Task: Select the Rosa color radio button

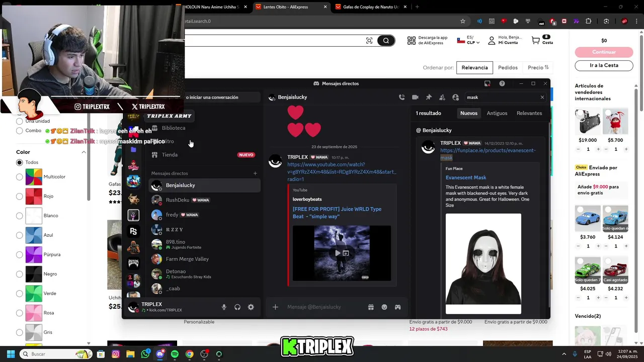Action: pos(20,313)
